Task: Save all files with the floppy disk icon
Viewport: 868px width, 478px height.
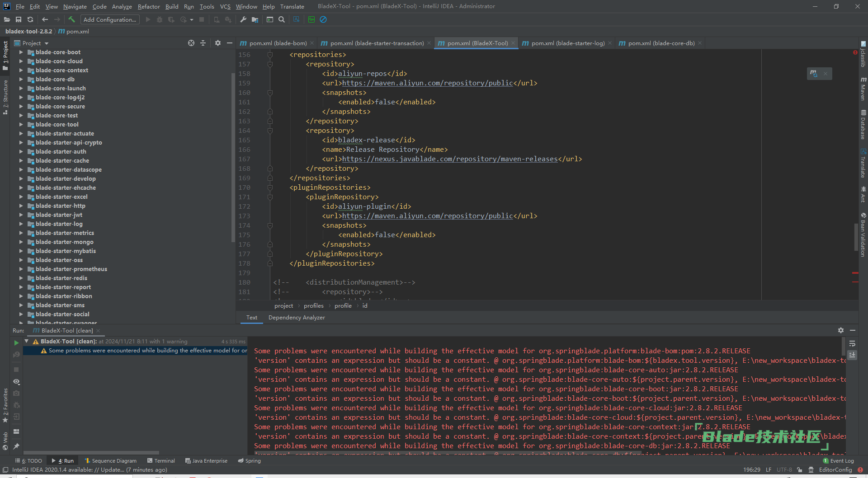Action: click(x=19, y=19)
